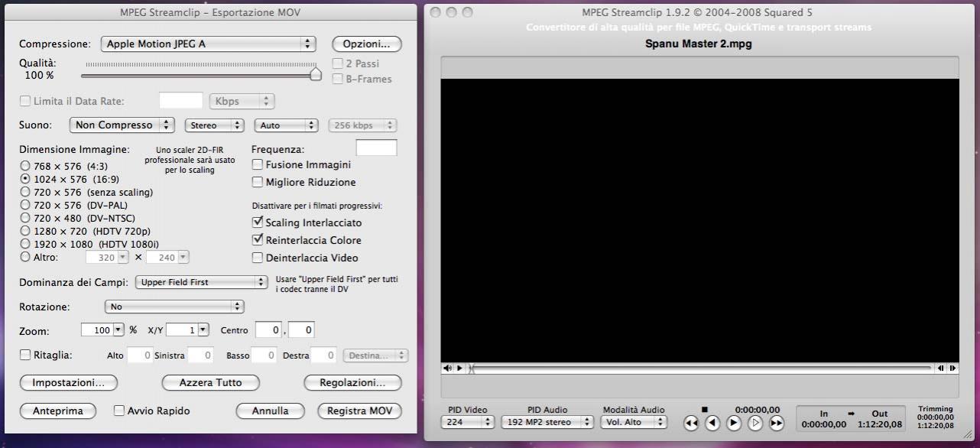This screenshot has width=980, height=448.
Task: Select 1024 × 576 (16:9) image size
Action: tap(25, 178)
